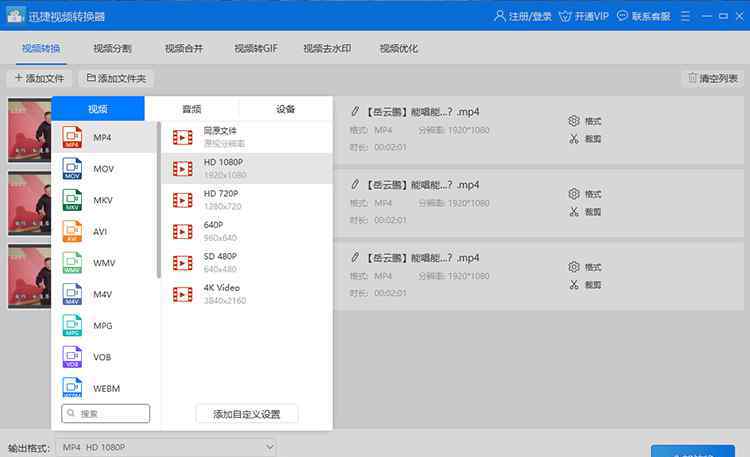
Task: Select the 640P preset text
Action: tap(213, 225)
